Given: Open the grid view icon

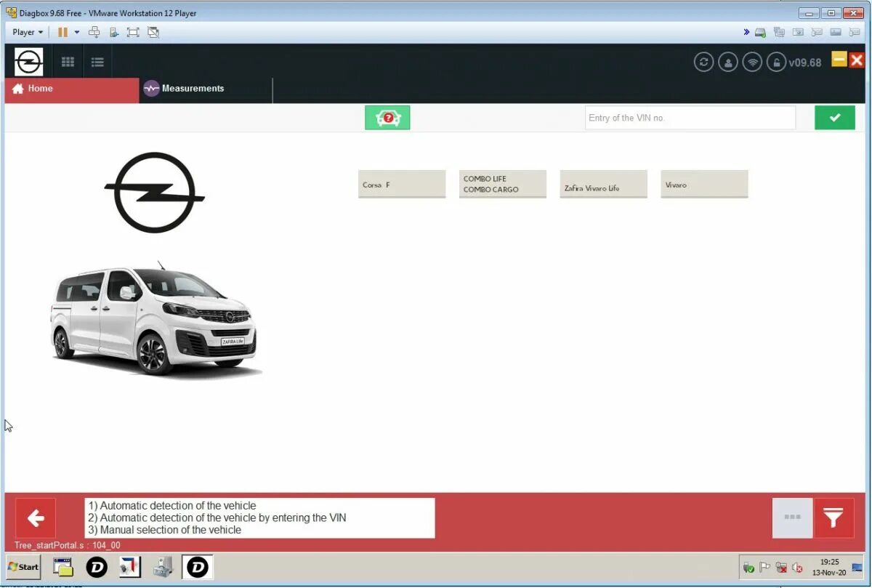Looking at the screenshot, I should [x=68, y=63].
